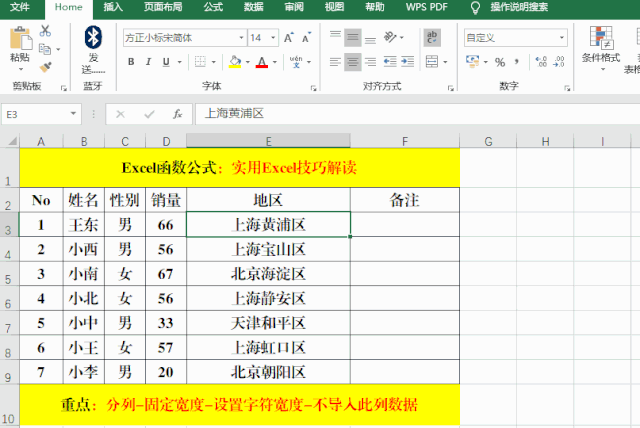Click accounting number format icon
This screenshot has height=428, width=640.
[473, 62]
